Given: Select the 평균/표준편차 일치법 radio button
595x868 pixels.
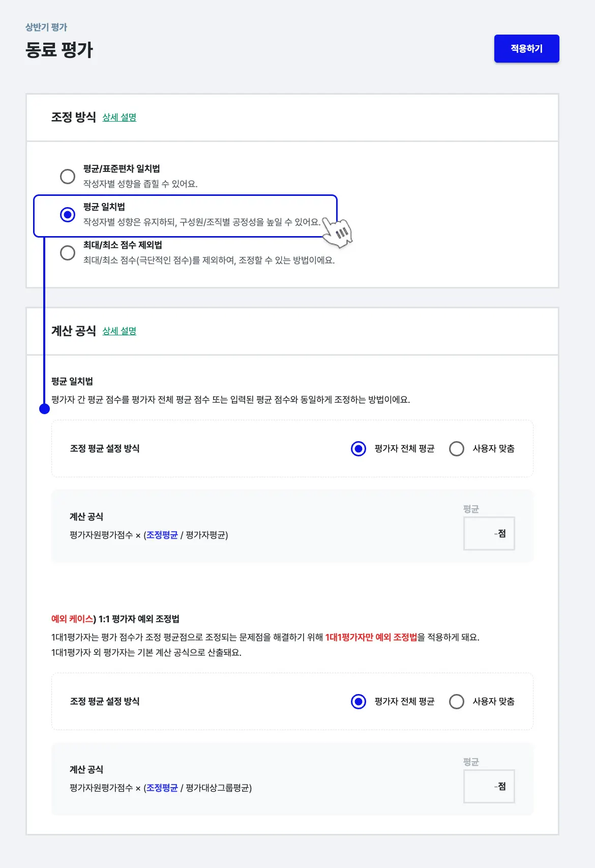Looking at the screenshot, I should coord(68,177).
